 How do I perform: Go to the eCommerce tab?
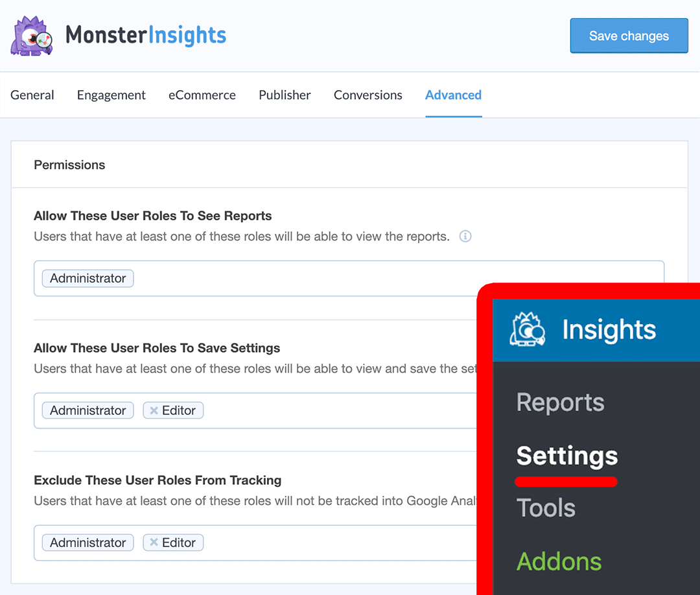click(x=202, y=95)
